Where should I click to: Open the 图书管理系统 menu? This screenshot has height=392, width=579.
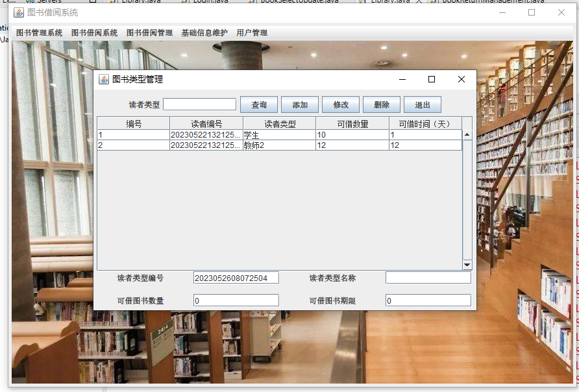[39, 33]
